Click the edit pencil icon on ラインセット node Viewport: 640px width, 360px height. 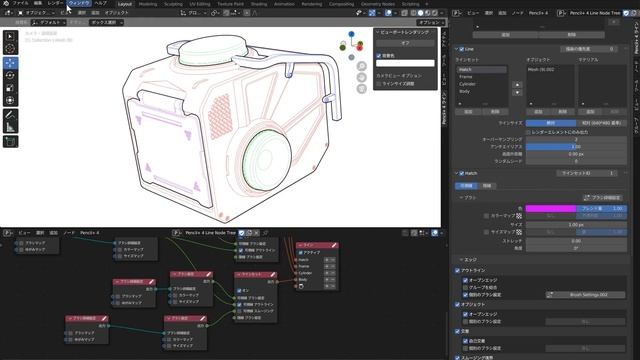point(273,275)
